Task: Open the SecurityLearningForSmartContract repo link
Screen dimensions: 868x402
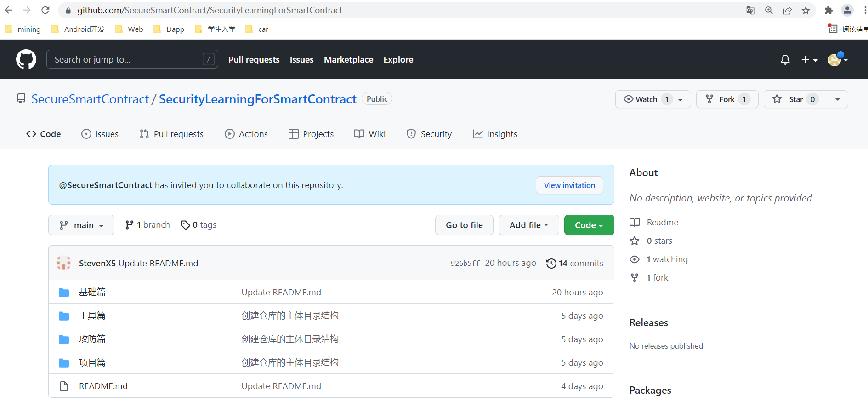Action: coord(258,99)
